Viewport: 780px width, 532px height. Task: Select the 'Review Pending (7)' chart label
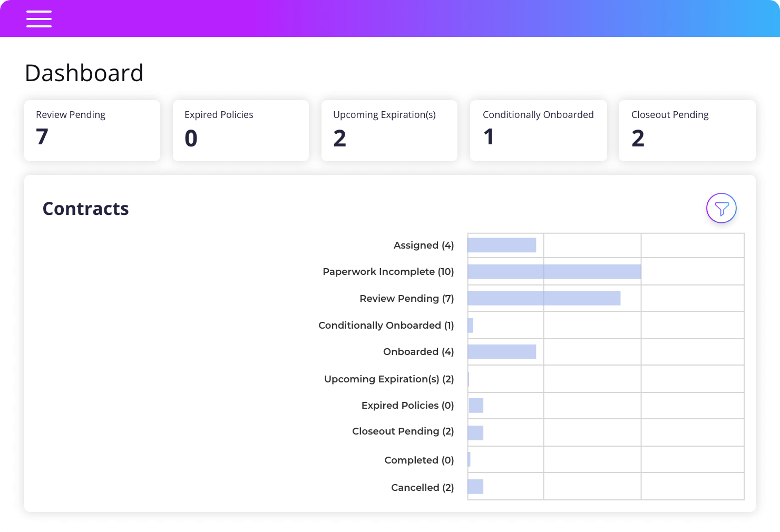[x=407, y=299]
